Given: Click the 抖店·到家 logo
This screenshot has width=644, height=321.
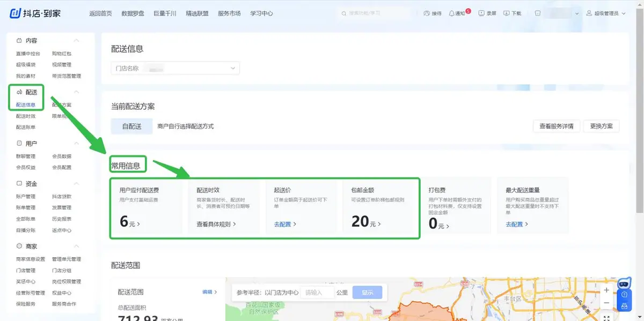Looking at the screenshot, I should (x=36, y=13).
